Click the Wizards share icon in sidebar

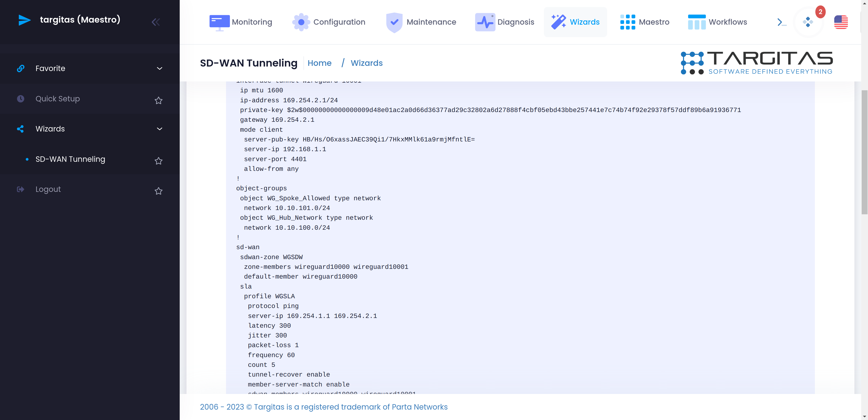click(21, 129)
